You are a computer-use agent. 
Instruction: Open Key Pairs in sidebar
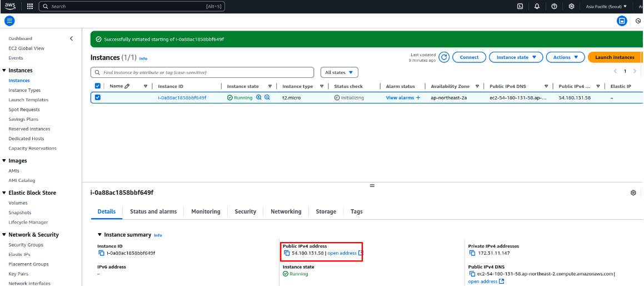pos(19,274)
